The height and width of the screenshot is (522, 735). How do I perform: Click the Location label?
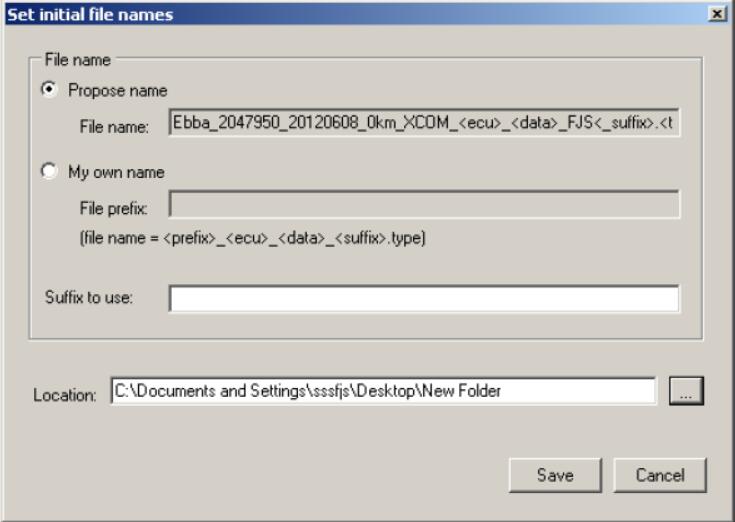[65, 395]
